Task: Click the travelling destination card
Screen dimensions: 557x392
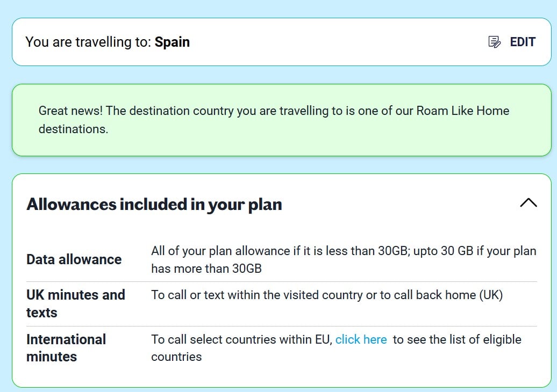Action: (x=281, y=42)
